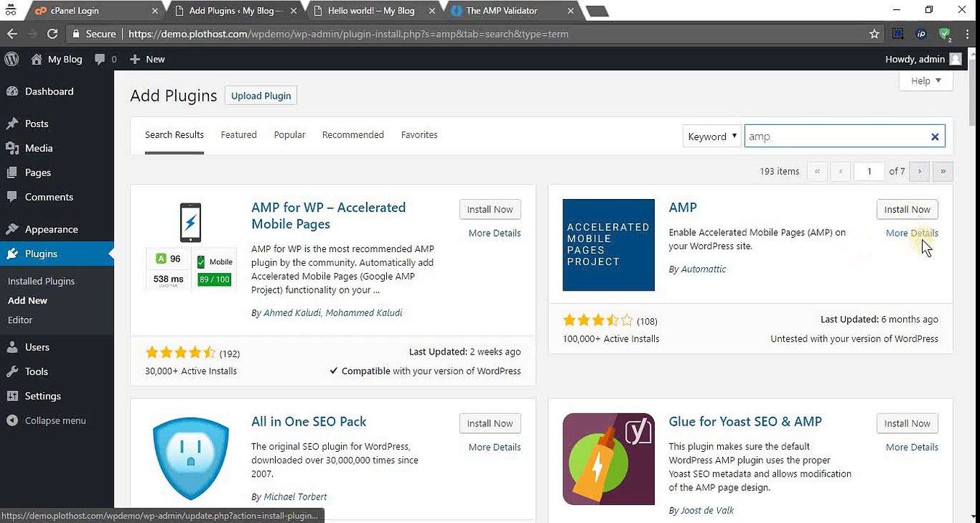
Task: Expand the Help panel
Action: [926, 81]
